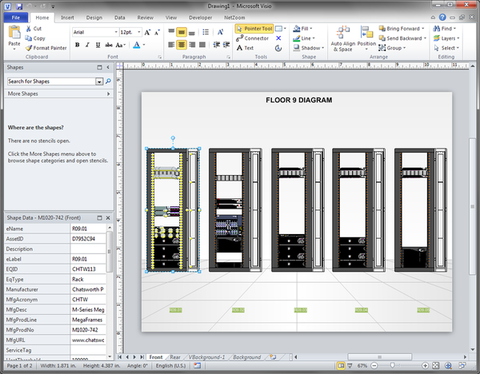Click the zoom in plus button
This screenshot has height=374, width=480.
tap(425, 366)
